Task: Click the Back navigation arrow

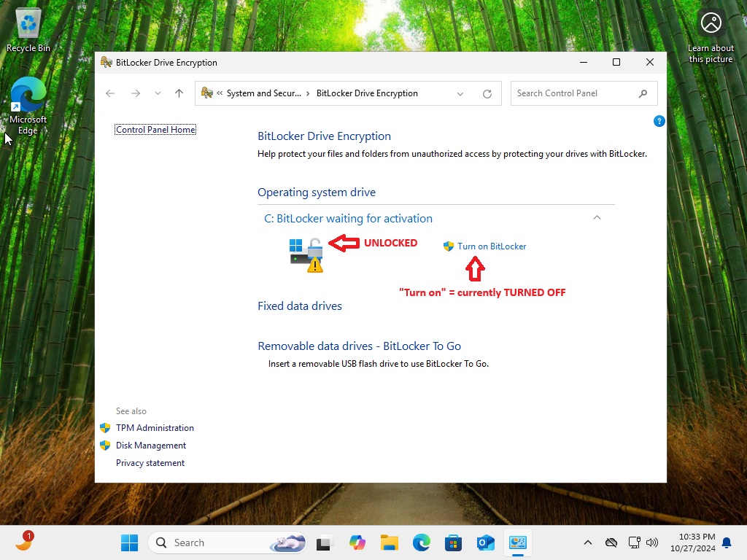Action: [110, 93]
